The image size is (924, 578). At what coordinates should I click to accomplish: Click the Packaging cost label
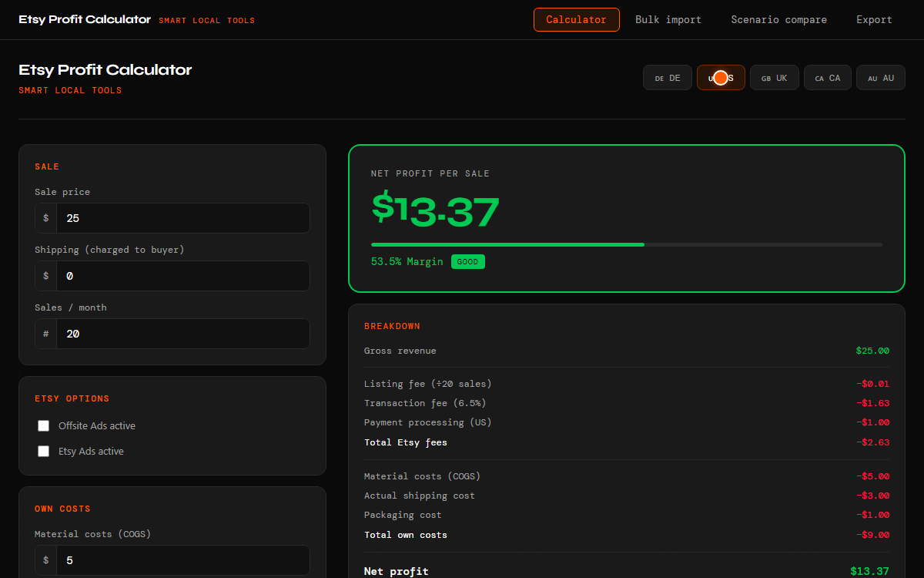pyautogui.click(x=403, y=515)
